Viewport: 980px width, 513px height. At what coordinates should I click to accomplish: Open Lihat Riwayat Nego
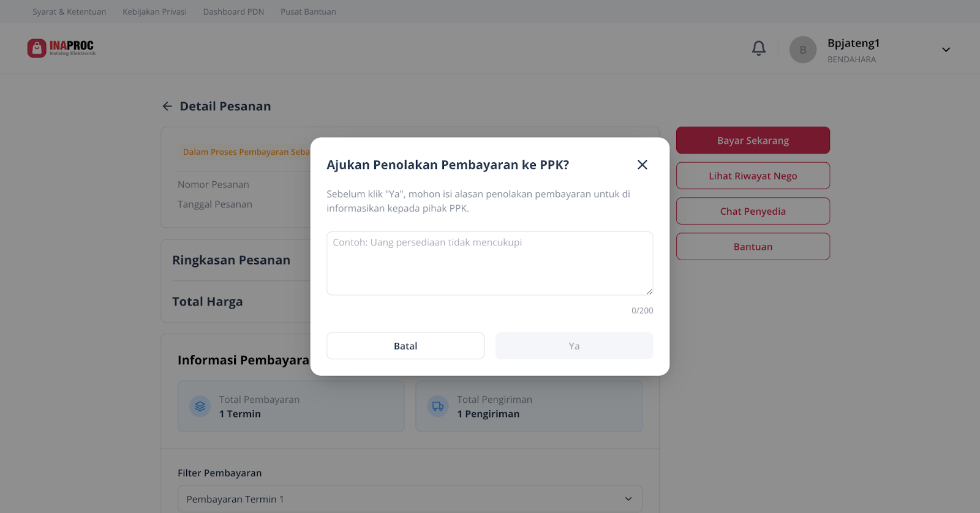tap(753, 176)
